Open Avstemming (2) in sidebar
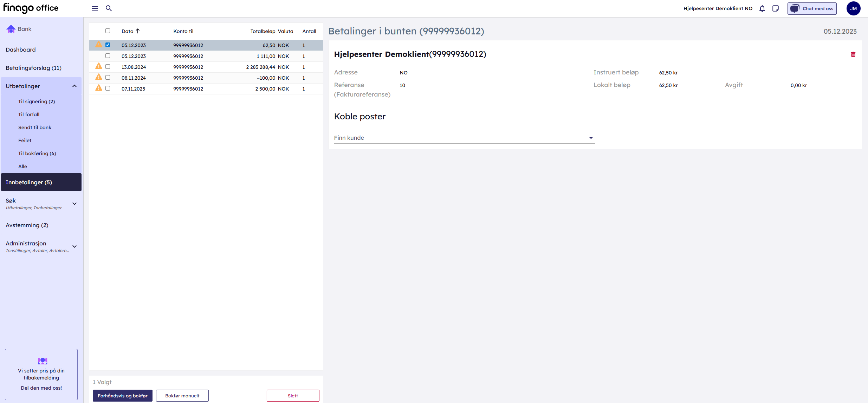The image size is (868, 403). [27, 225]
